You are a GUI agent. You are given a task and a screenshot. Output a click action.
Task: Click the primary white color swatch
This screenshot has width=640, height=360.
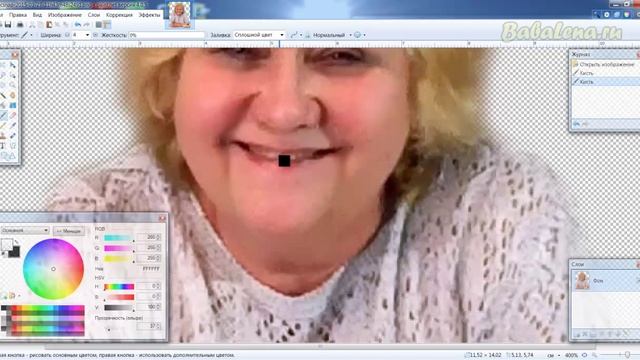pos(6,244)
